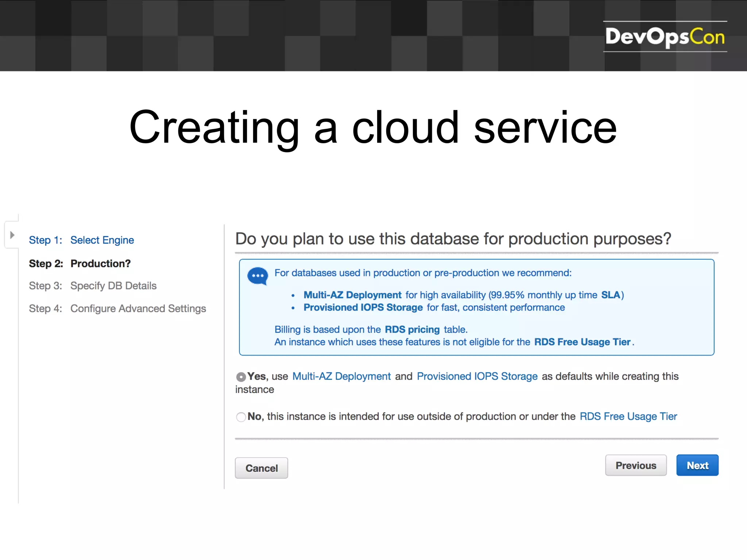The image size is (747, 560).
Task: Open the SLA link
Action: [x=611, y=295]
